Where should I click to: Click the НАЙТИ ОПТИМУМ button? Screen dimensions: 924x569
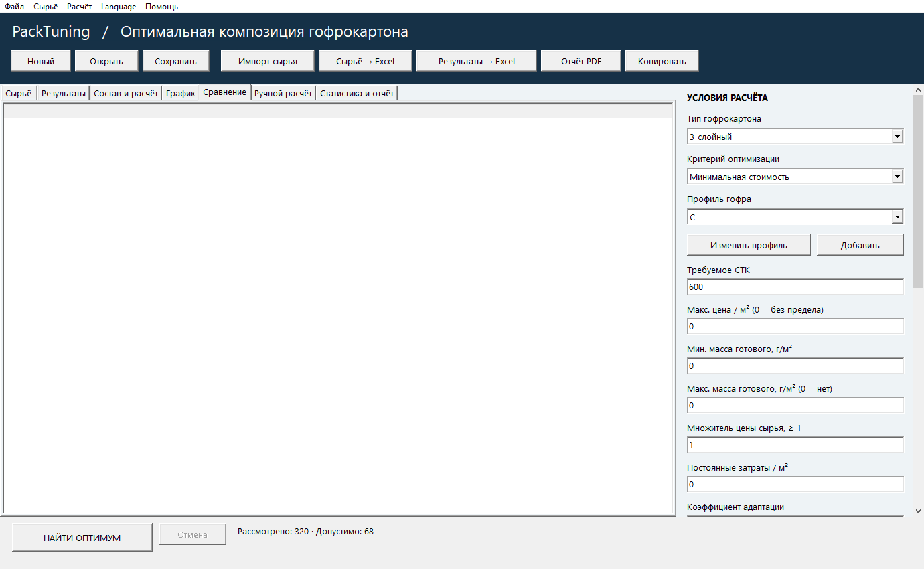tap(82, 538)
